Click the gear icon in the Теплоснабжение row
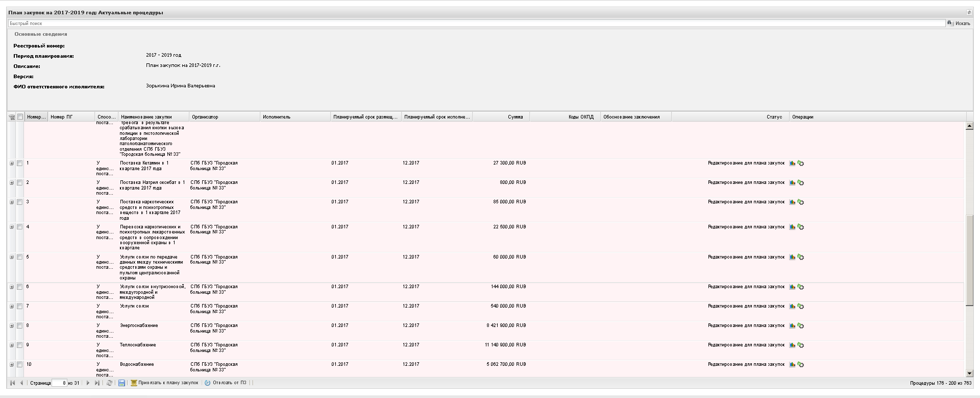 [800, 345]
